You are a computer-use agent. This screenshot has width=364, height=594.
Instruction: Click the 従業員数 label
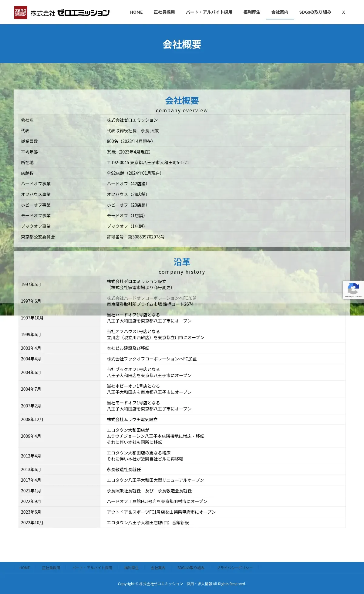pos(29,141)
